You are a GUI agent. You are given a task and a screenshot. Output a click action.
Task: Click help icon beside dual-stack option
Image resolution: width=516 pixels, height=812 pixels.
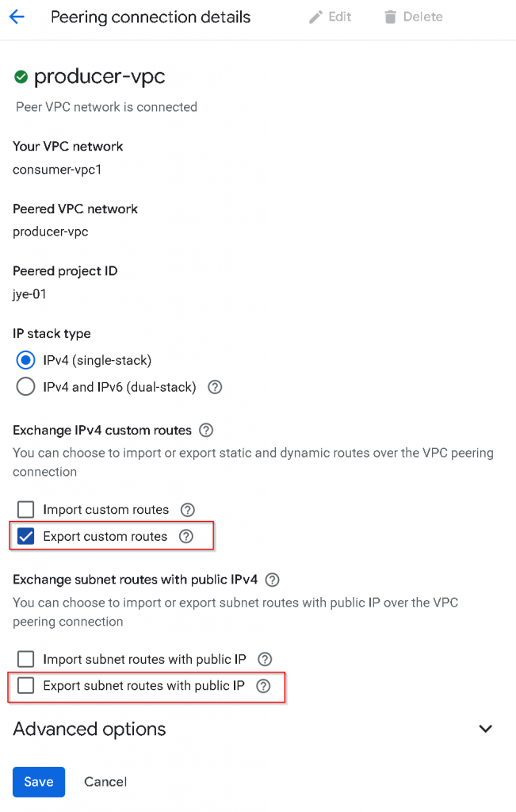tap(215, 388)
